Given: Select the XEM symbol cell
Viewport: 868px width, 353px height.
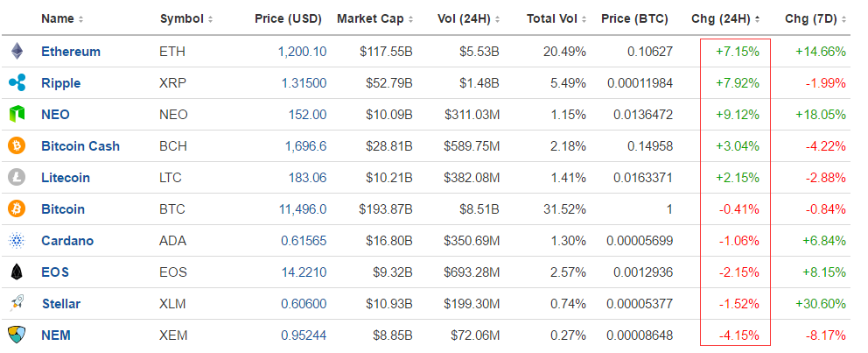Looking at the screenshot, I should coord(173,335).
